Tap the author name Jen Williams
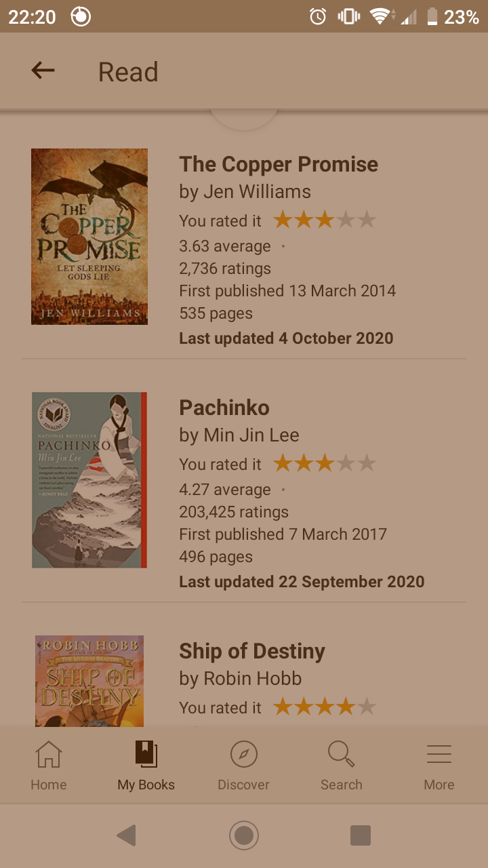488x868 pixels. (x=257, y=192)
